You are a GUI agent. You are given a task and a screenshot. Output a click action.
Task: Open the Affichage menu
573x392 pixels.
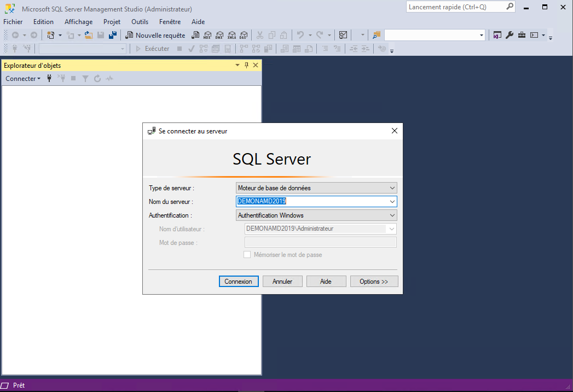tap(78, 22)
